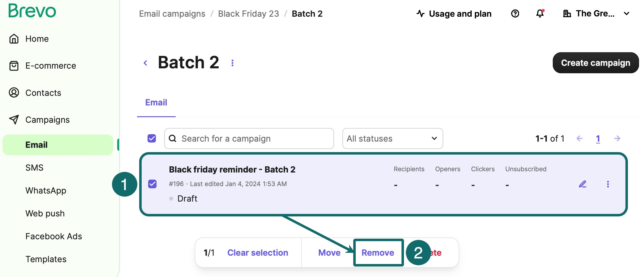Open the SMS campaigns menu item
Image resolution: width=644 pixels, height=277 pixels.
[x=34, y=168]
